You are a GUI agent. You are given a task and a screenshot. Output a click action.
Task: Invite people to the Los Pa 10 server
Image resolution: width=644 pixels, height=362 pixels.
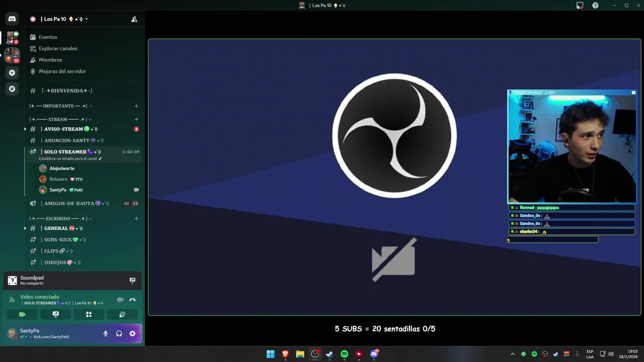click(x=134, y=19)
